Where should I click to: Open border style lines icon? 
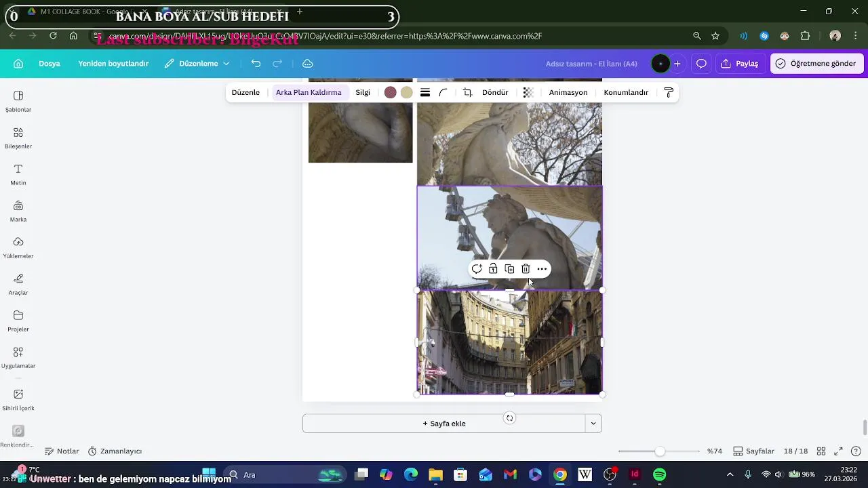point(425,93)
